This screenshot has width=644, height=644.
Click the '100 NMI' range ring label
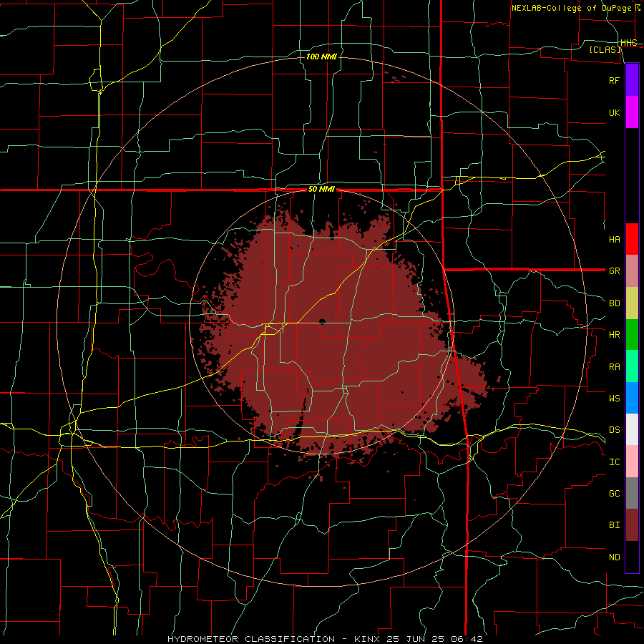pos(321,57)
